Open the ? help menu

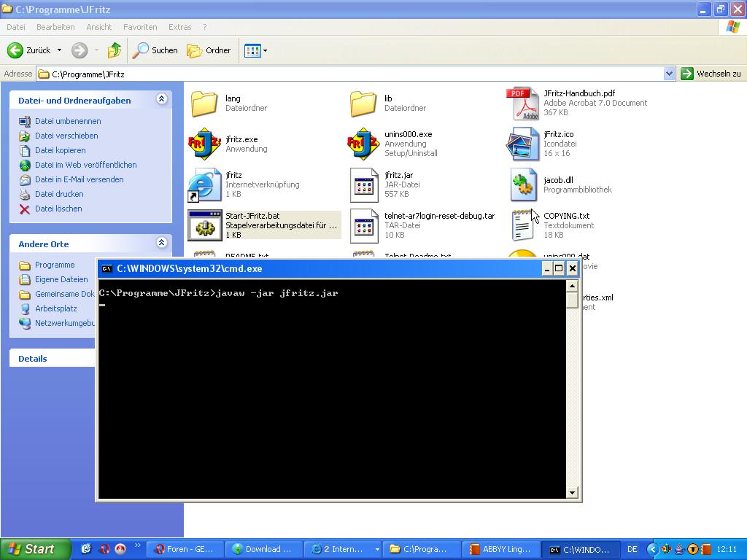click(205, 27)
